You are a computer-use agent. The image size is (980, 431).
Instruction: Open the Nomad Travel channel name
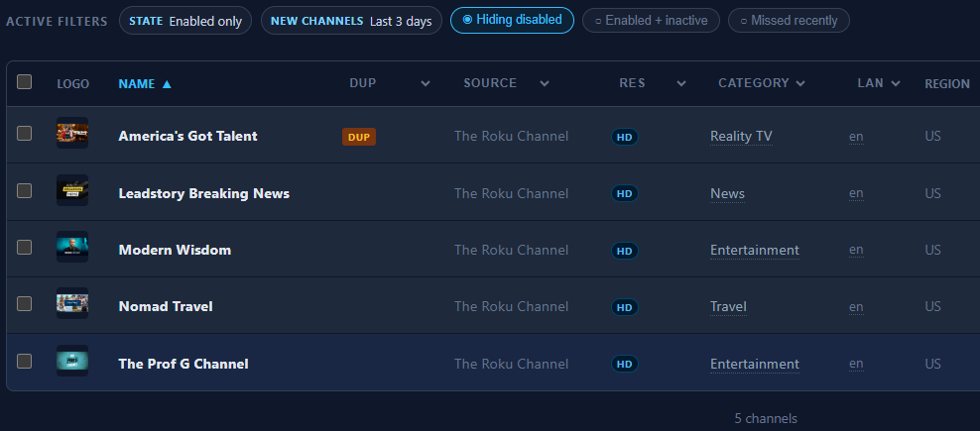click(166, 307)
